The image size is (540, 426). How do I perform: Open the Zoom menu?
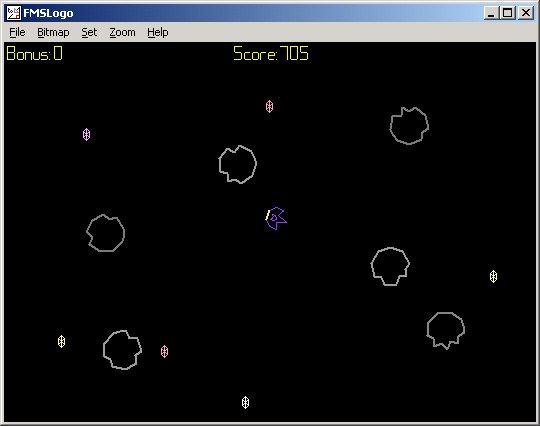point(122,32)
